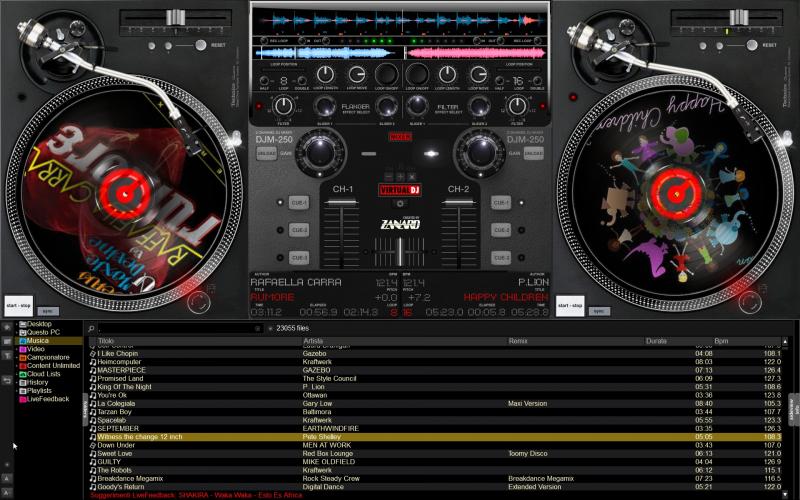The image size is (800, 500).
Task: Click the left deck blue waveform
Action: tap(327, 53)
